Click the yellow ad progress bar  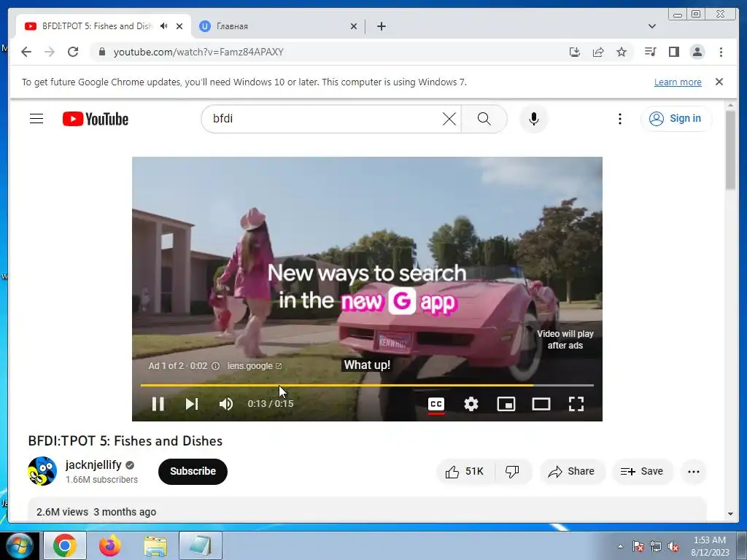coord(367,385)
